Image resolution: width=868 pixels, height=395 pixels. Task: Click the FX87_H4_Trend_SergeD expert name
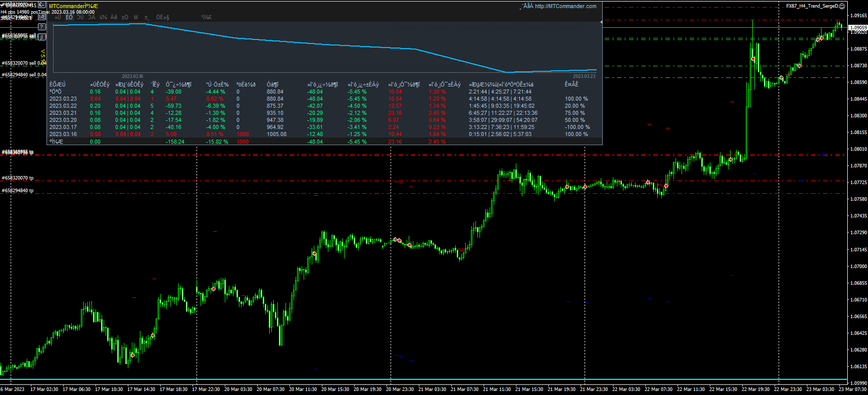pyautogui.click(x=812, y=6)
